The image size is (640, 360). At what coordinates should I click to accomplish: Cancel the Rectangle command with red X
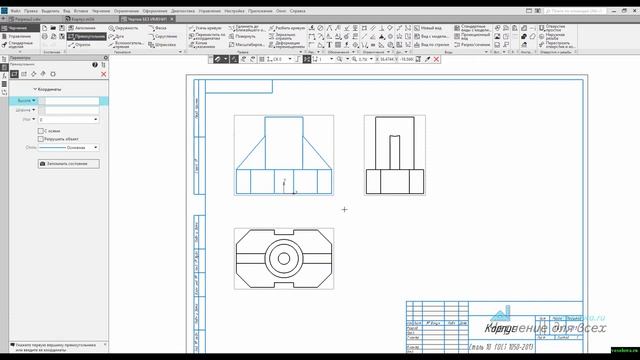point(103,74)
